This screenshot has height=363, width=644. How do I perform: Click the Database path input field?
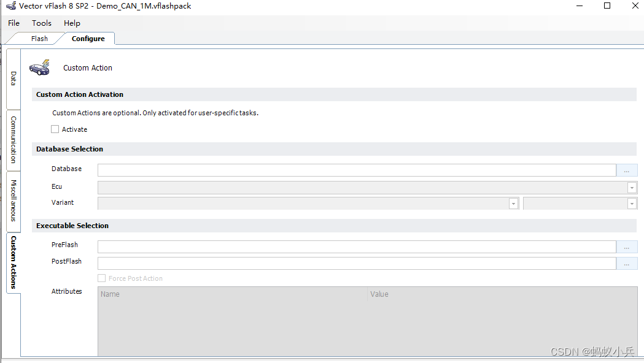point(357,170)
